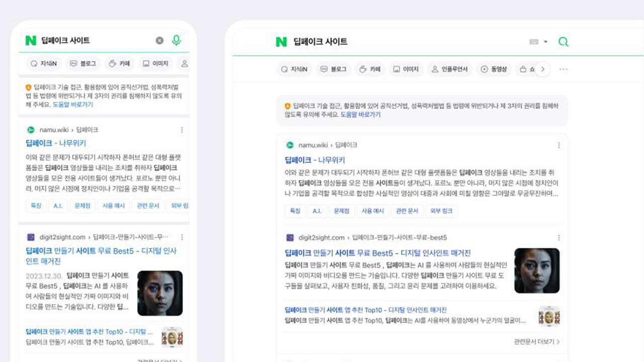Select the 문제점 chip in mobile view
This screenshot has width=644, height=362.
[x=82, y=206]
